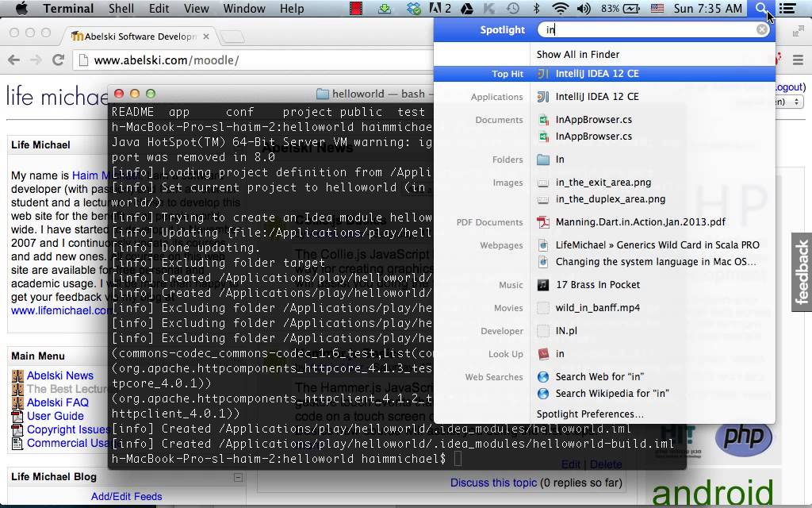This screenshot has height=508, width=812.
Task: Open Time Machine menu bar icon
Action: coord(513,8)
